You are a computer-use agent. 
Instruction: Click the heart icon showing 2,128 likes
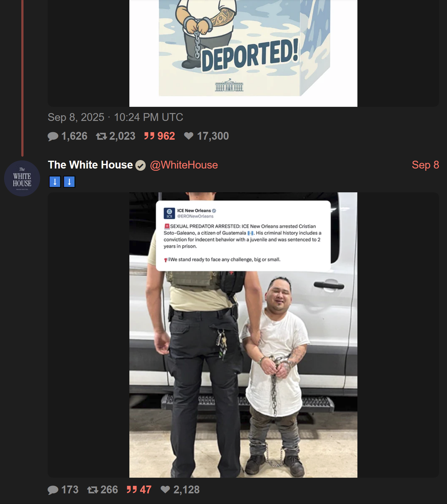click(x=165, y=490)
